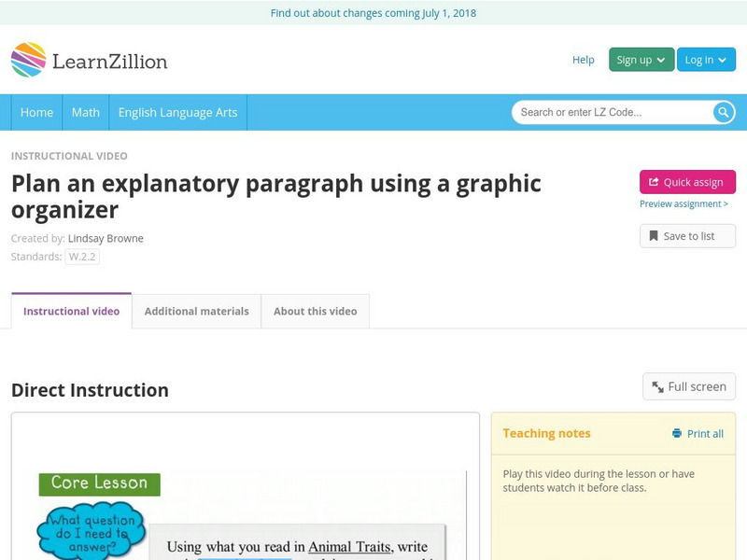The height and width of the screenshot is (560, 747).
Task: Click the Help link
Action: pos(583,60)
